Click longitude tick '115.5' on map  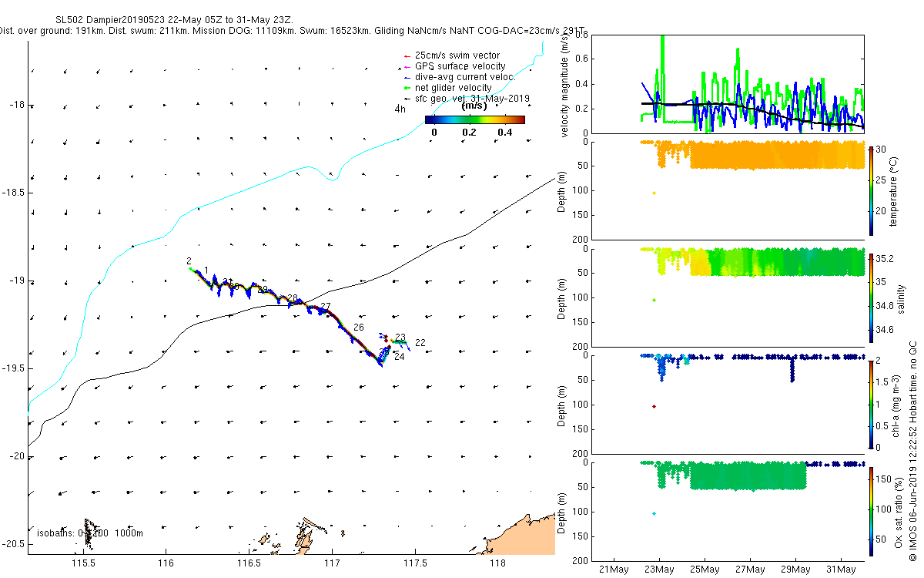(x=82, y=563)
